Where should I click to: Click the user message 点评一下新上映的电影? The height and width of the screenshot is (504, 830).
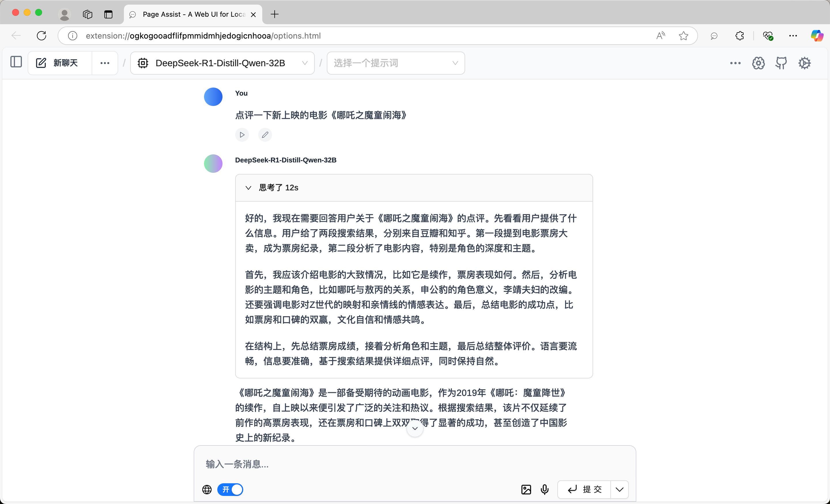[x=321, y=115]
